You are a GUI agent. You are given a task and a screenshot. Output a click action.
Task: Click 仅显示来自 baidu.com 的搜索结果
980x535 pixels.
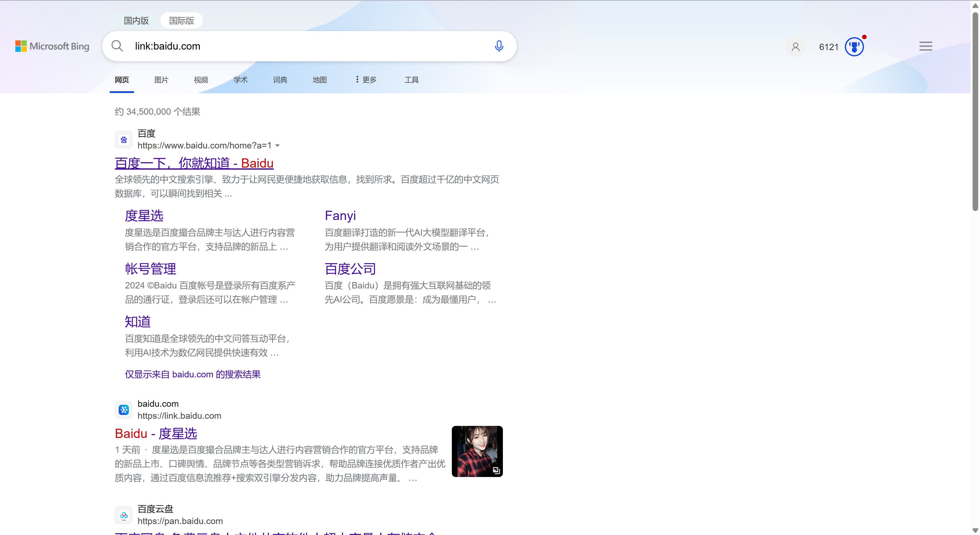pyautogui.click(x=192, y=374)
